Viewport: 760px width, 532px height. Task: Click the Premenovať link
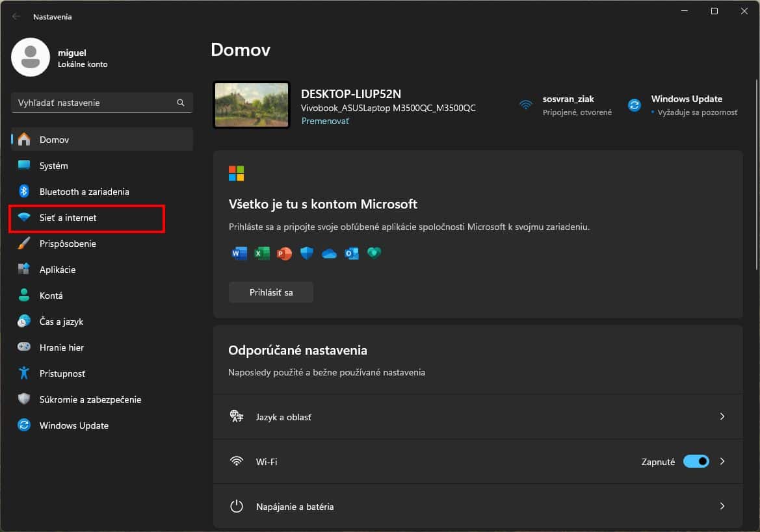click(325, 121)
